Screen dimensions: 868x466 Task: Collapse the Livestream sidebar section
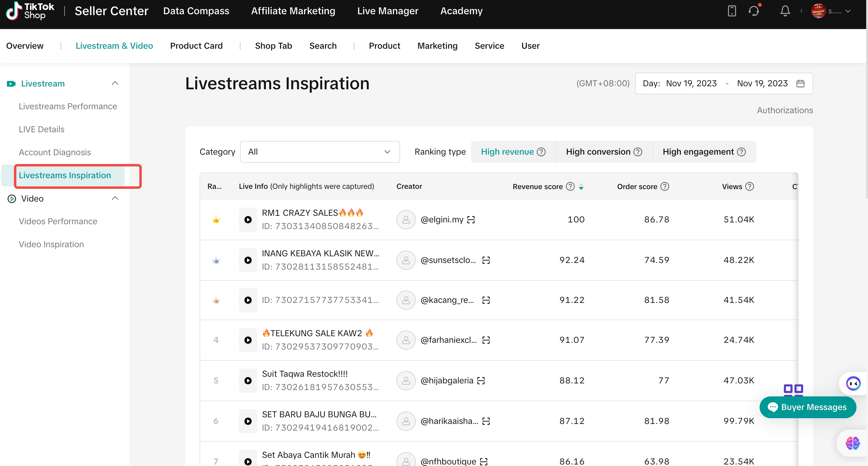[x=115, y=83]
